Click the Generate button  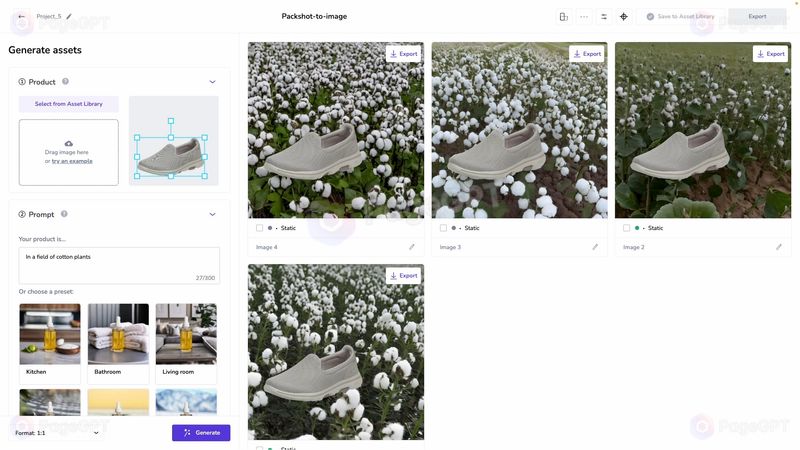pos(201,433)
